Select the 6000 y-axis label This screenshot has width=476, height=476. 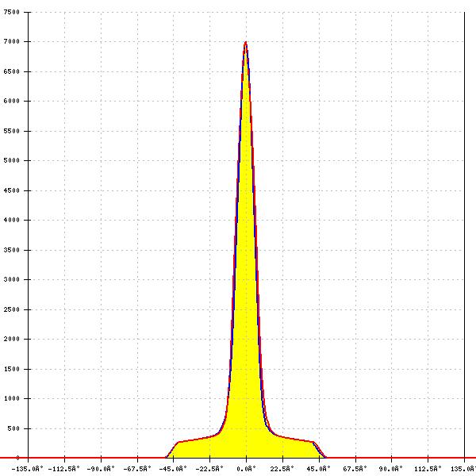click(x=12, y=101)
